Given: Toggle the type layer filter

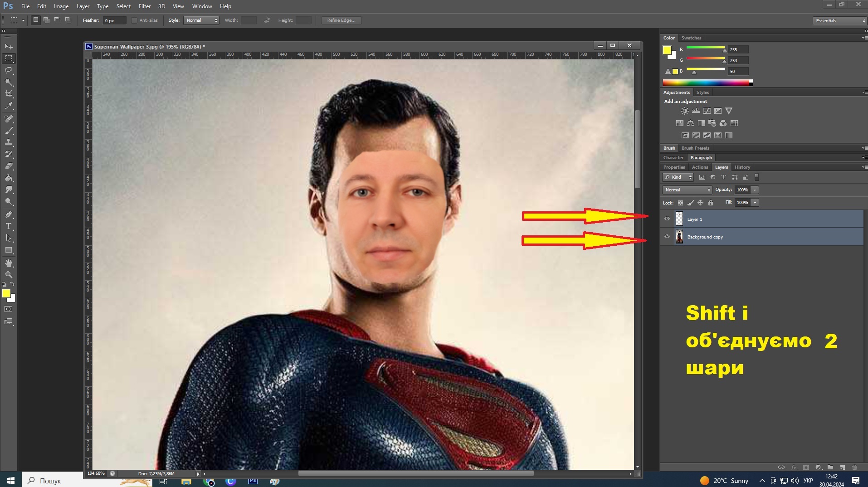Looking at the screenshot, I should 724,177.
